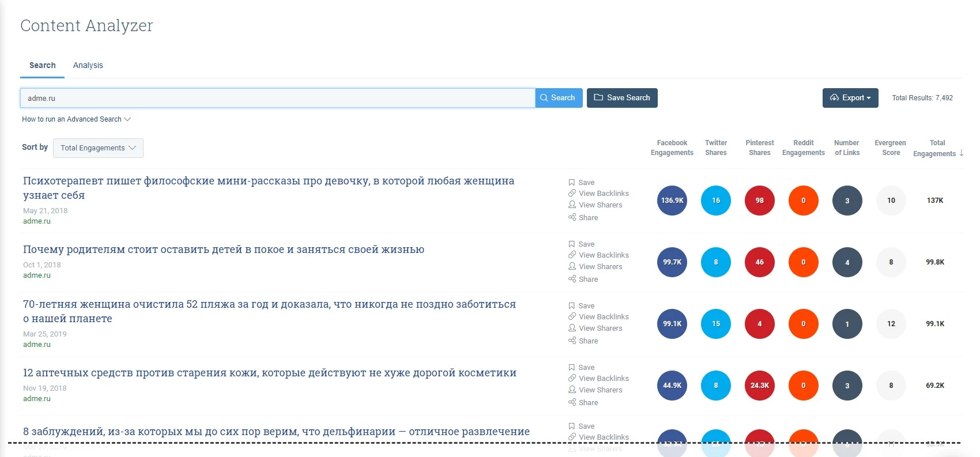The image size is (980, 457).
Task: Sort by Twitter Shares column header
Action: pyautogui.click(x=716, y=148)
